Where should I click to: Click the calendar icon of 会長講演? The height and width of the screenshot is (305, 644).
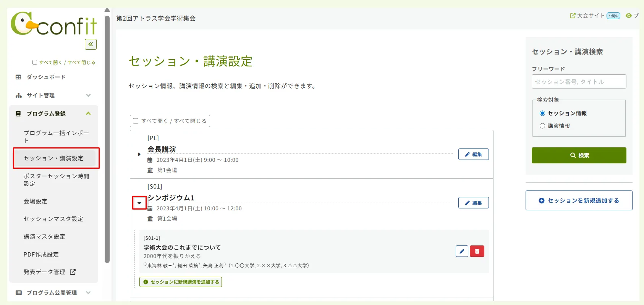click(x=150, y=160)
